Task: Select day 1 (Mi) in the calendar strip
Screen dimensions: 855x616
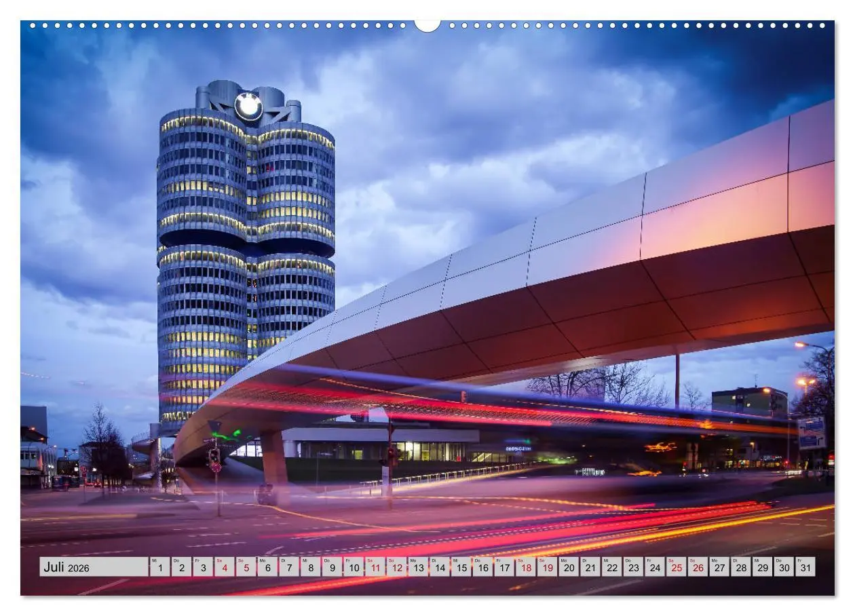Action: click(159, 567)
